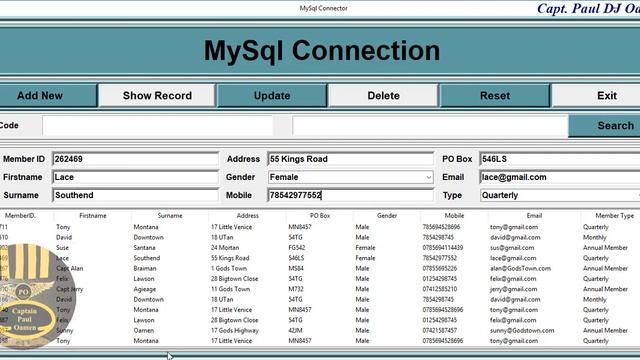The height and width of the screenshot is (360, 640).
Task: Focus the Code input field
Action: [157, 126]
